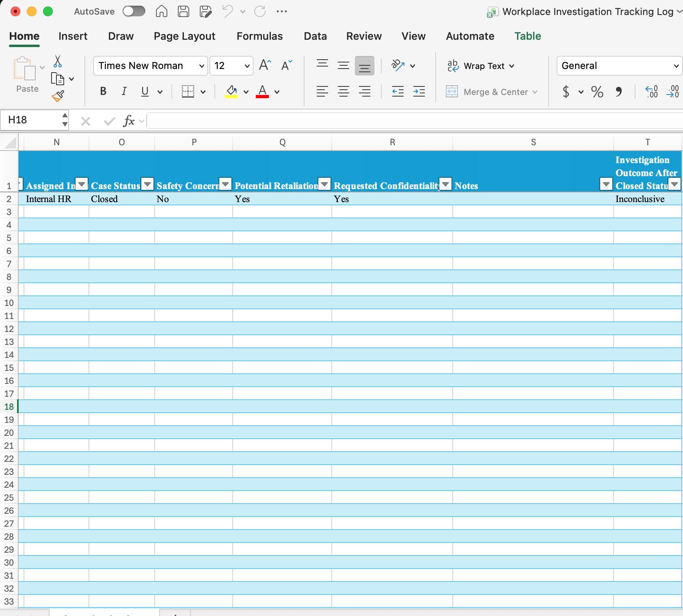Apply yellow fill color with the bucket
Viewport: 683px width, 616px height.
click(x=231, y=92)
